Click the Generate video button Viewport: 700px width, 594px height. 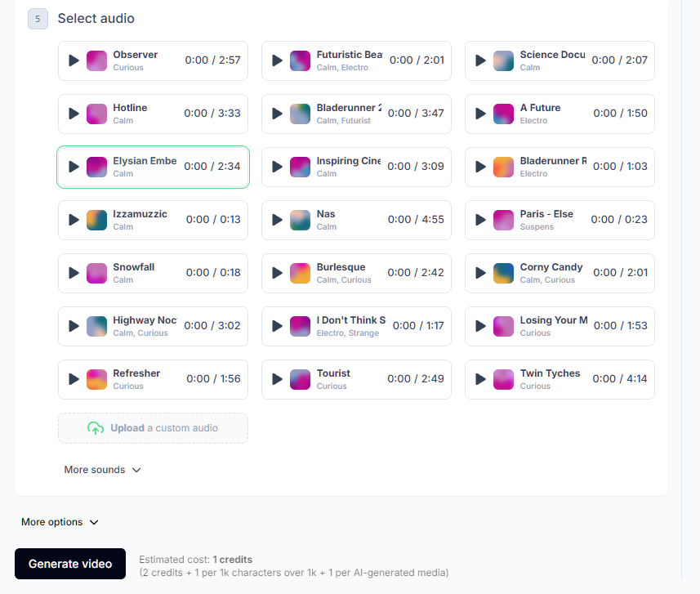(70, 564)
